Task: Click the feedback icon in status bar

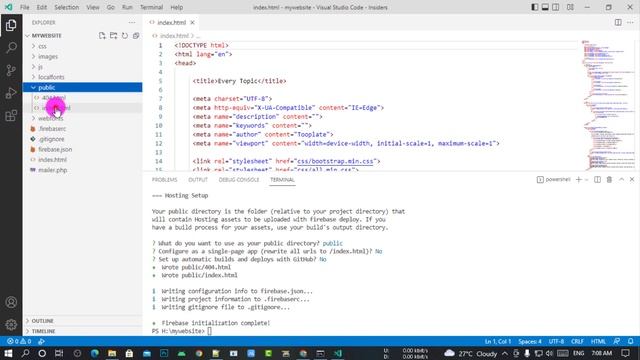Action: [617, 341]
